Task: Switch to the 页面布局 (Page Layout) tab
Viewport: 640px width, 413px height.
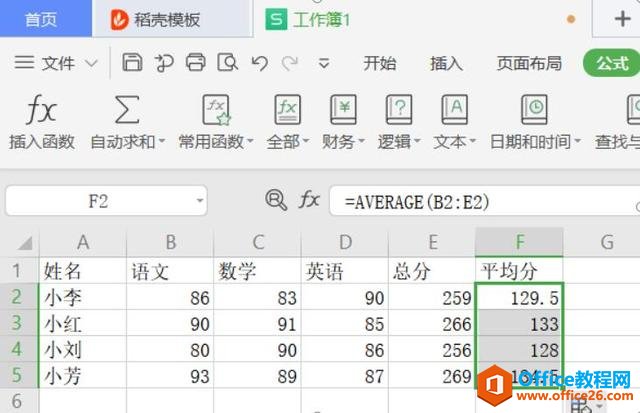Action: coord(529,63)
